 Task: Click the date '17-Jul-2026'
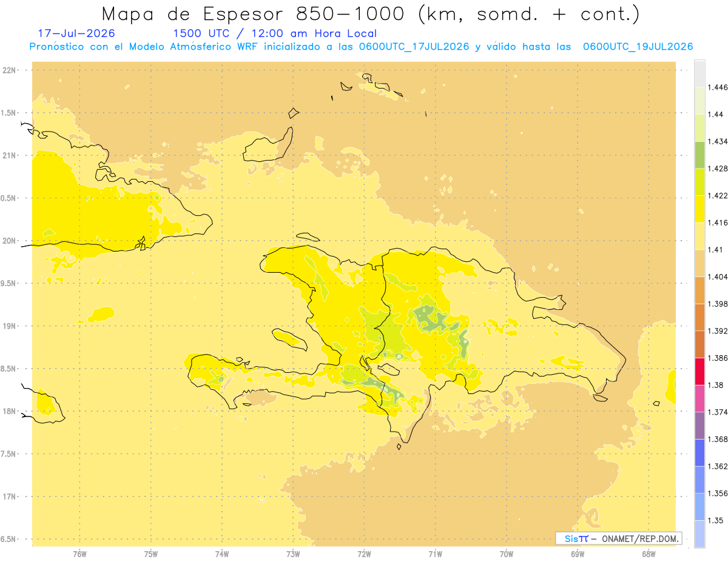(x=76, y=33)
